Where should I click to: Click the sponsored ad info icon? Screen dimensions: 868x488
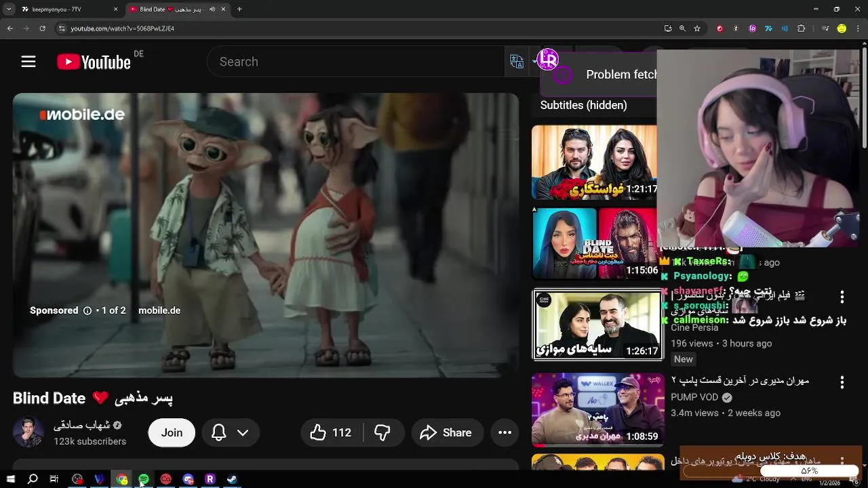pos(87,310)
